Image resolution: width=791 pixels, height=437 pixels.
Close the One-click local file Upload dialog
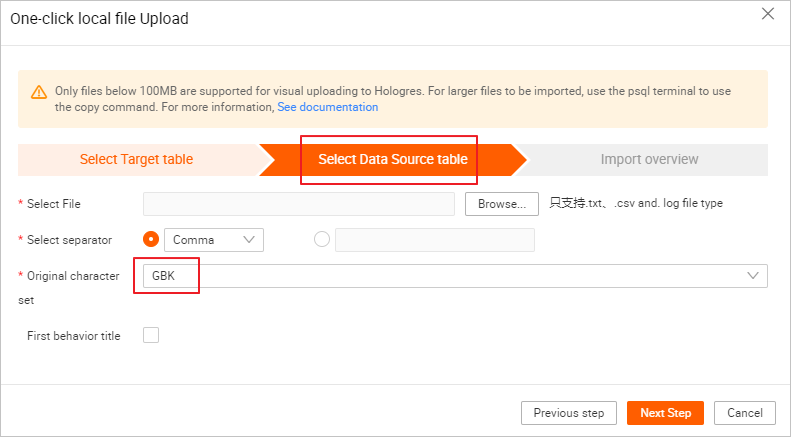click(x=768, y=14)
